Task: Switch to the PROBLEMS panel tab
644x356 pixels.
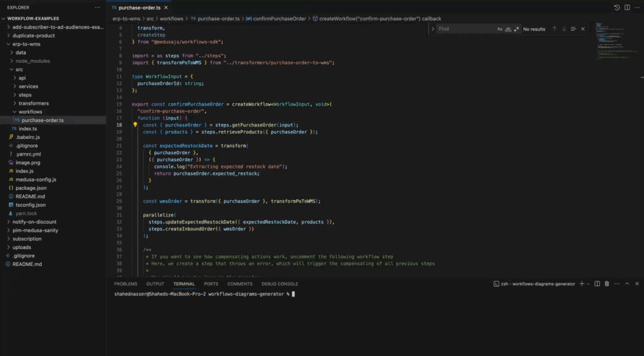Action: tap(126, 284)
